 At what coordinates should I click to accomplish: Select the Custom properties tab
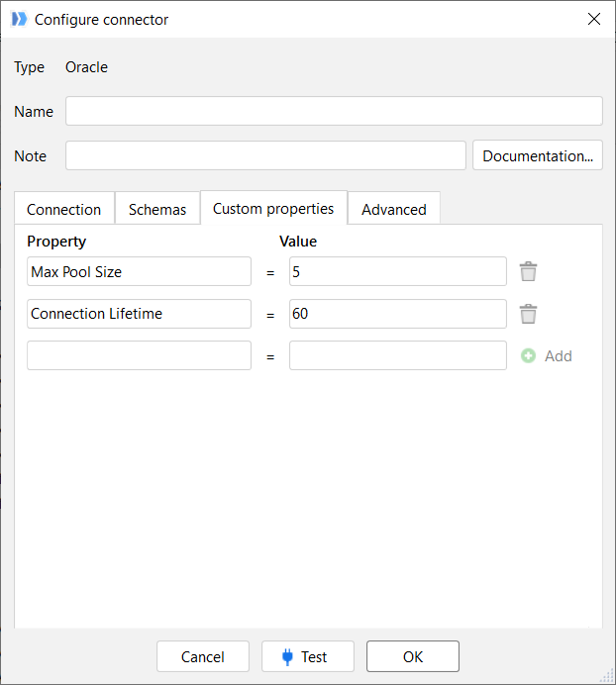point(273,208)
